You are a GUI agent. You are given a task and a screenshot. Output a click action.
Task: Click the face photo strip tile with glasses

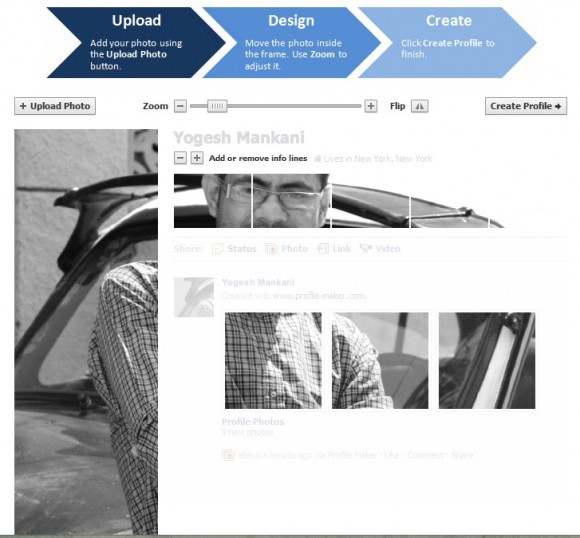point(291,201)
